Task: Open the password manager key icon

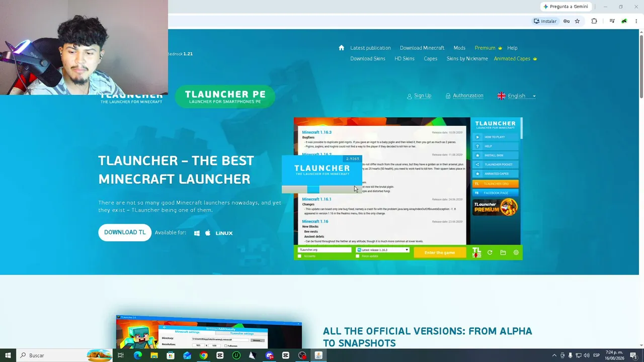Action: coord(567,21)
